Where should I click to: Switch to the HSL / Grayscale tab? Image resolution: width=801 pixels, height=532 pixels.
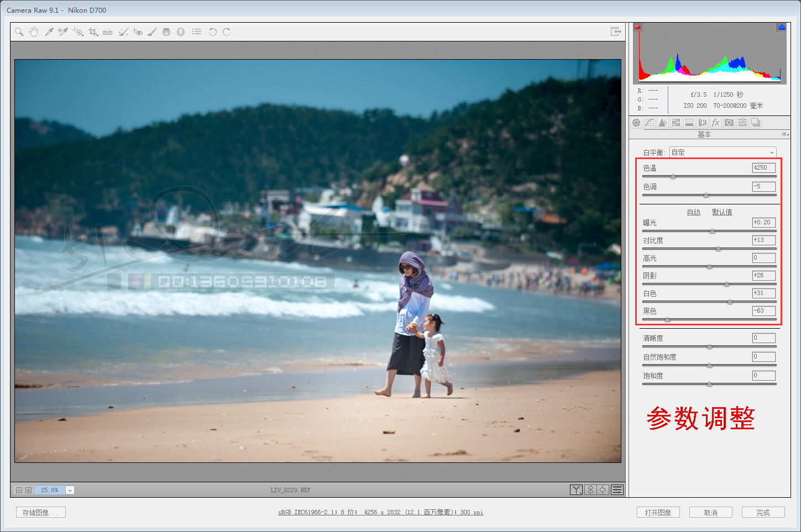[676, 123]
